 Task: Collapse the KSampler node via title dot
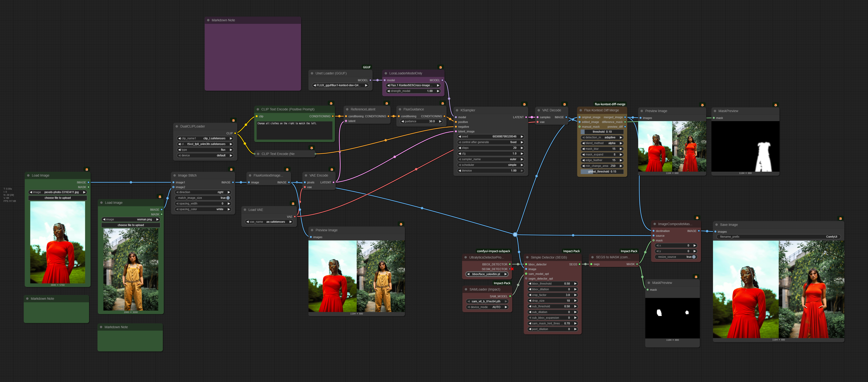tap(457, 110)
